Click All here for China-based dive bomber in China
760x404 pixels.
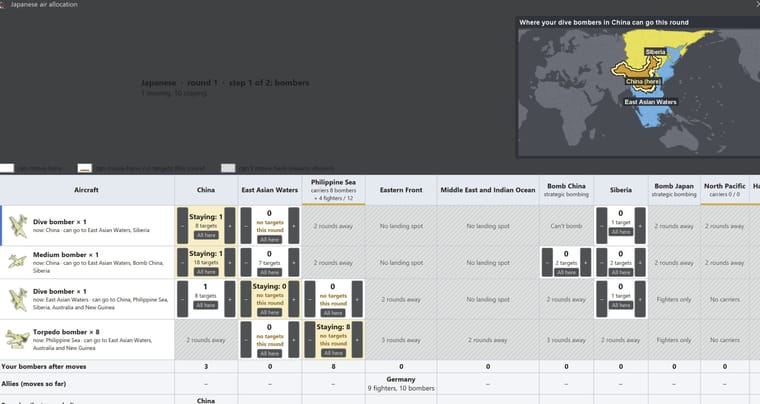[206, 235]
